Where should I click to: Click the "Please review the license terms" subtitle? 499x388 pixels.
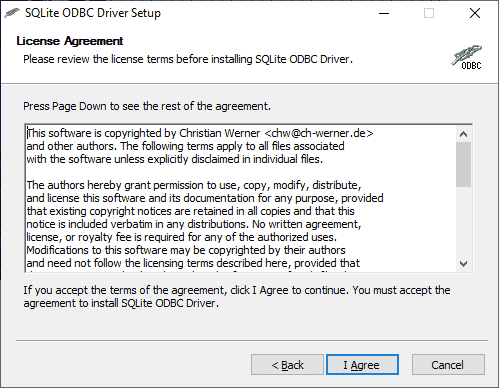[x=188, y=59]
